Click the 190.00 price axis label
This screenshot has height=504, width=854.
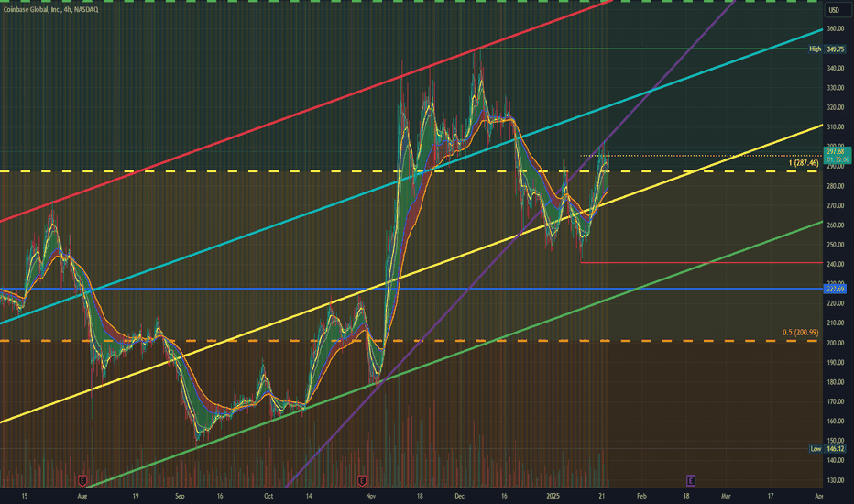[836, 362]
